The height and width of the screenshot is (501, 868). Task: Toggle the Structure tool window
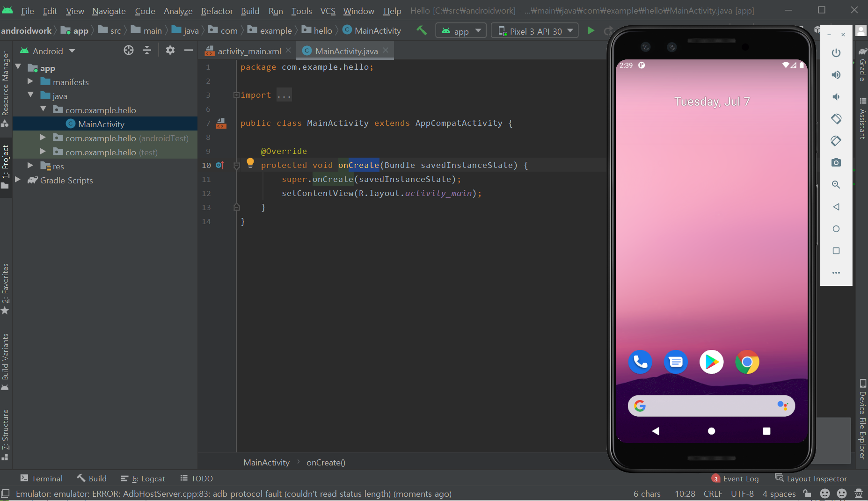point(6,435)
